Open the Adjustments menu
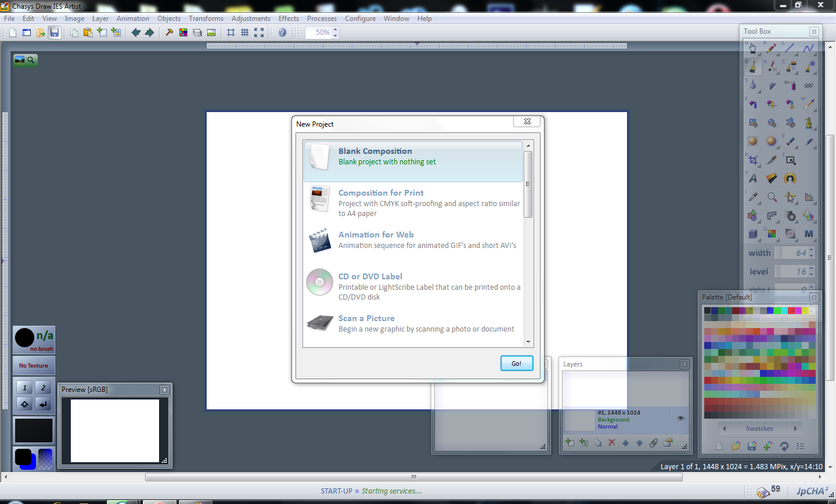This screenshot has height=504, width=836. pyautogui.click(x=251, y=19)
